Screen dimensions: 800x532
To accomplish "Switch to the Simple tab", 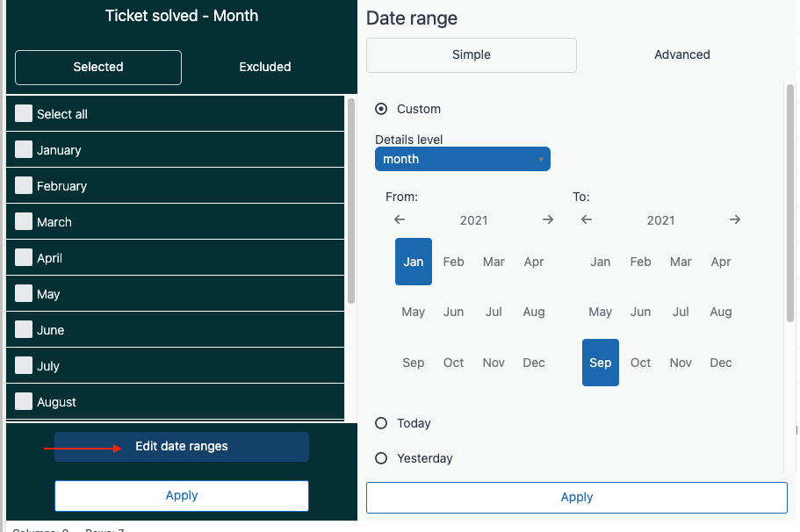I will click(x=471, y=54).
